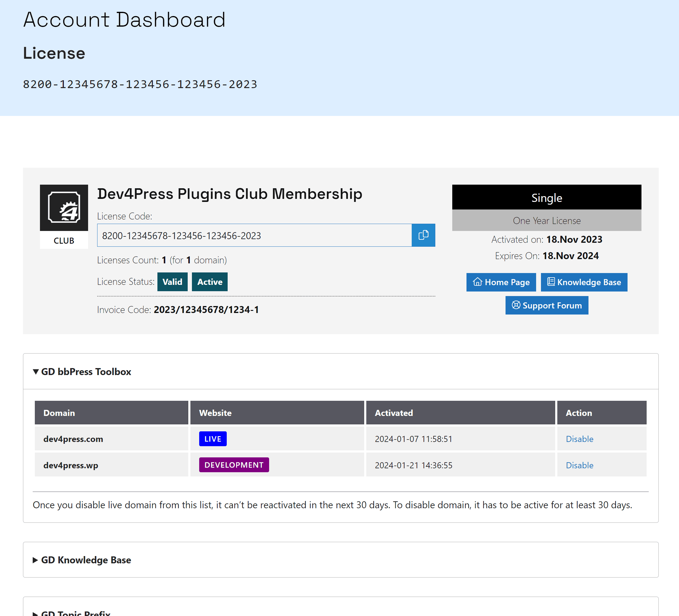
Task: Click house icon on Home Page button
Action: 477,282
